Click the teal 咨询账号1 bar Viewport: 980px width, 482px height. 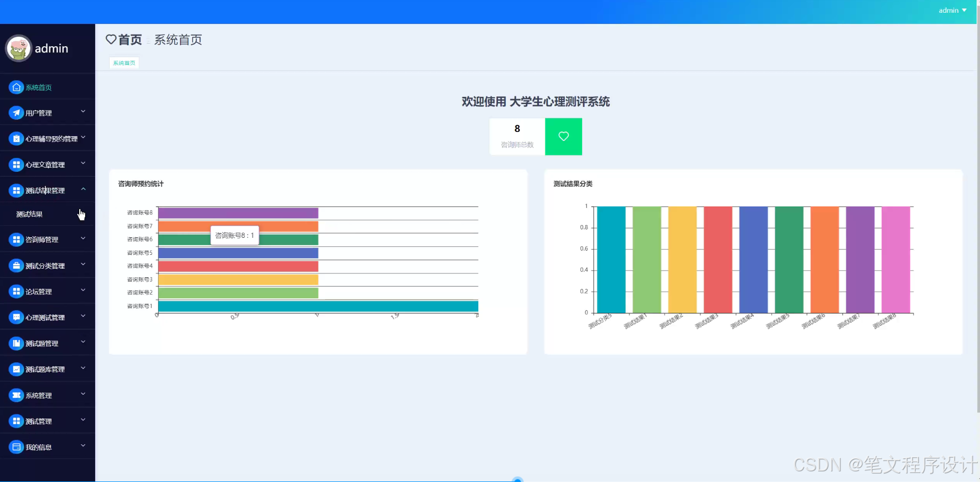318,306
